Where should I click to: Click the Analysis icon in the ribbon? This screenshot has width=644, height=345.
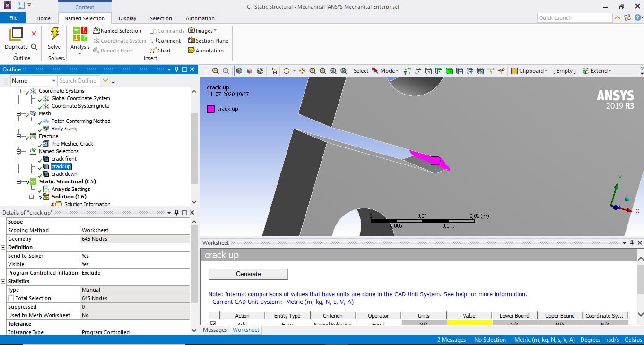[x=80, y=34]
